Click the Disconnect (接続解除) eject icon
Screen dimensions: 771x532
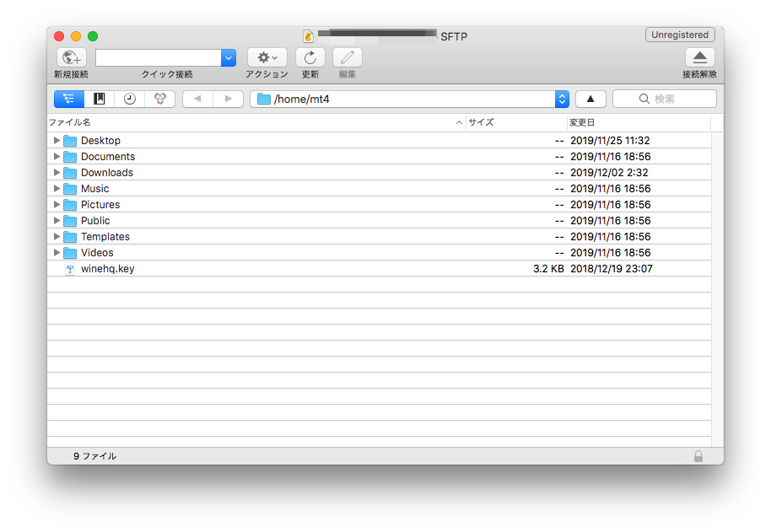coord(699,58)
